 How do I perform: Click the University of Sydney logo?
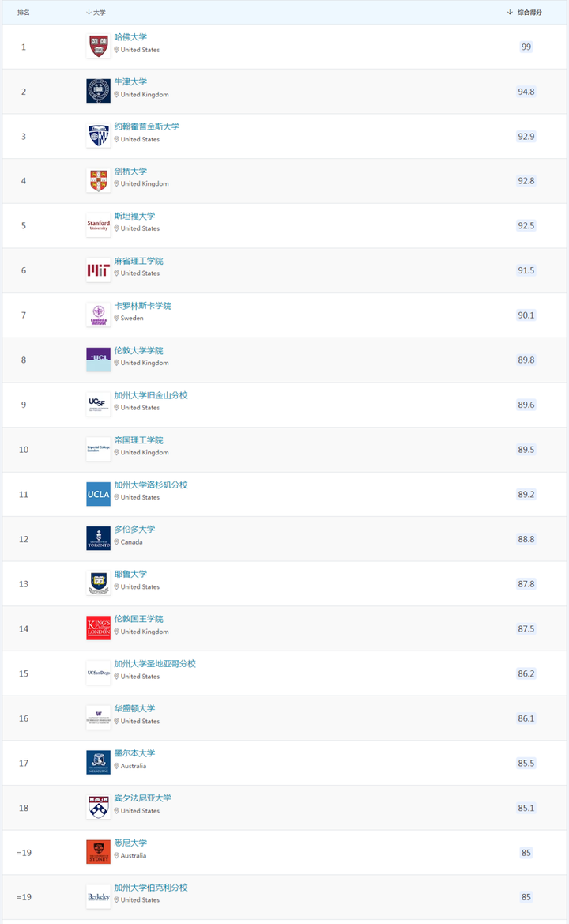98,852
